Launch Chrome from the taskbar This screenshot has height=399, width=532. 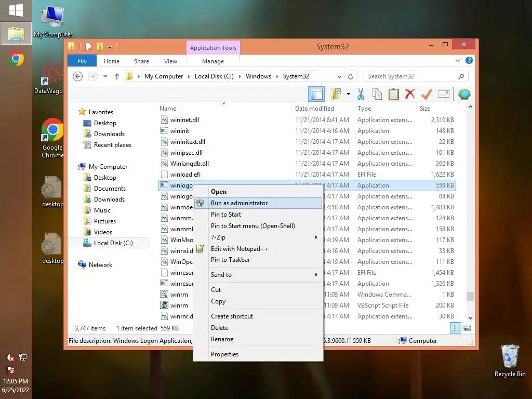[16, 58]
